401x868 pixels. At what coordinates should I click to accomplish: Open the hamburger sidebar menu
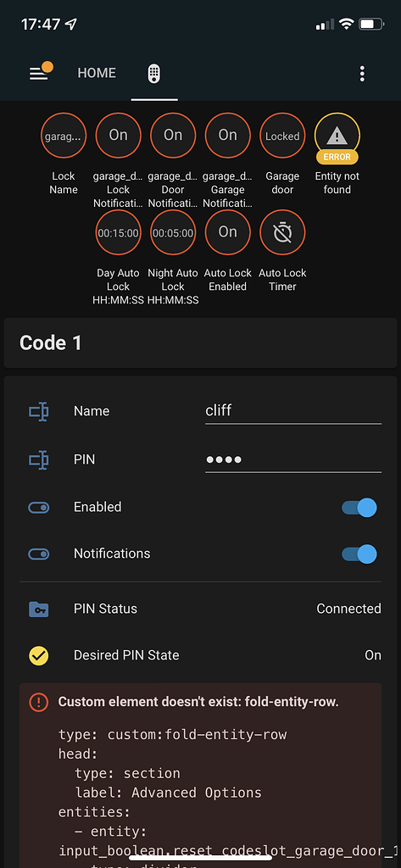(39, 73)
